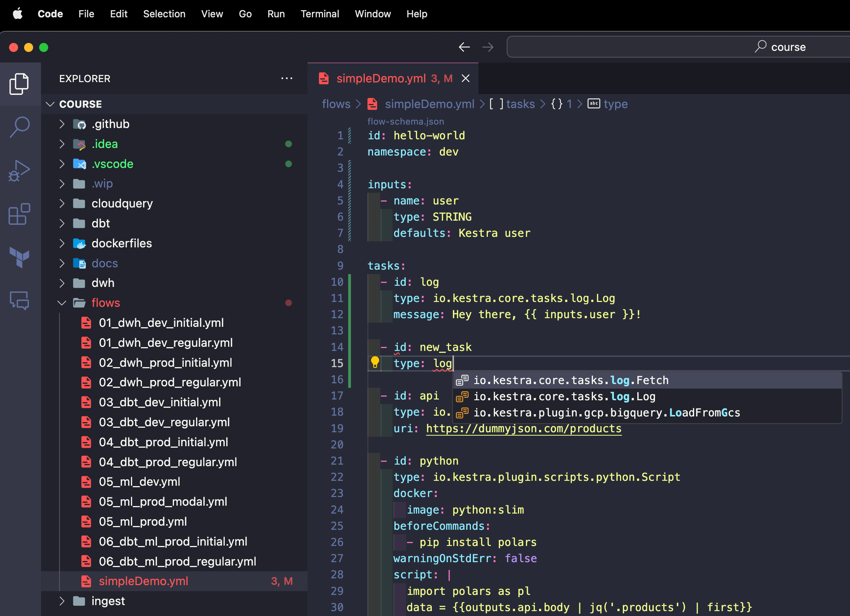Open the dummyjson products link

coord(523,428)
